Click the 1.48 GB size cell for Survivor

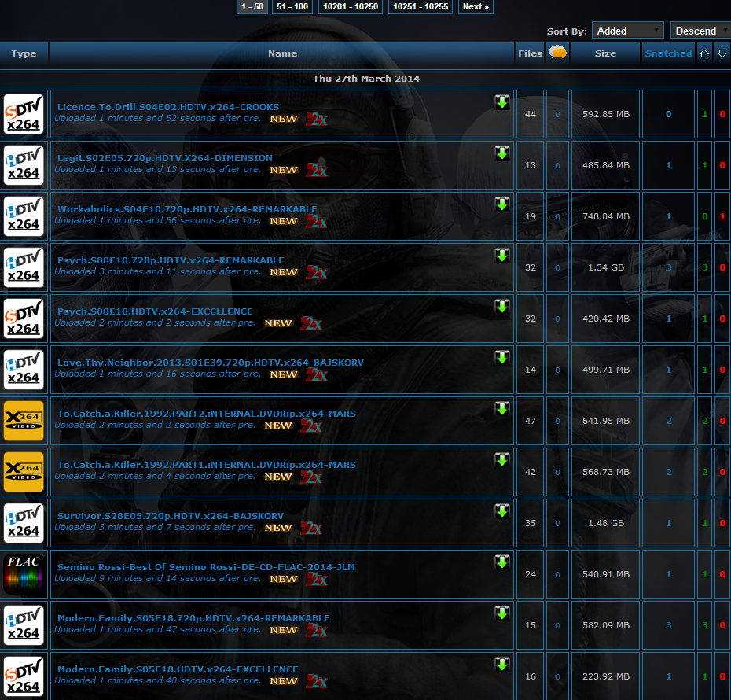click(x=604, y=522)
